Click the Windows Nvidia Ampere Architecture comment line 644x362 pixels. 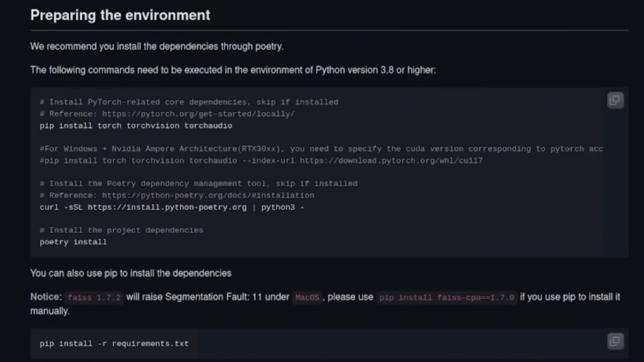321,149
